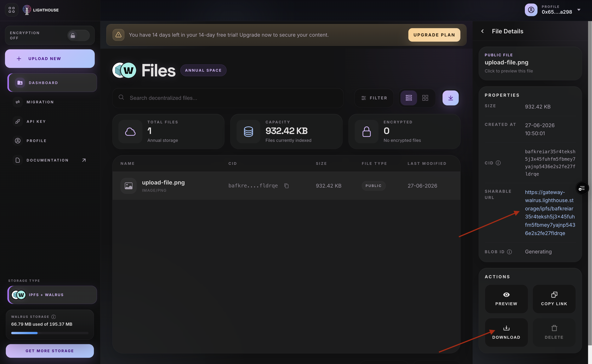Click the Copy Link action button

(x=554, y=299)
